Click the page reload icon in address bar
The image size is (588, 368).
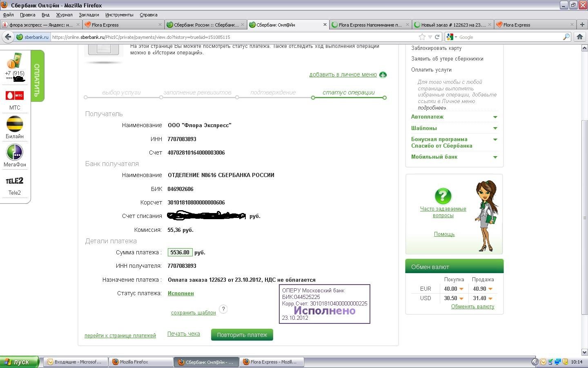click(437, 37)
